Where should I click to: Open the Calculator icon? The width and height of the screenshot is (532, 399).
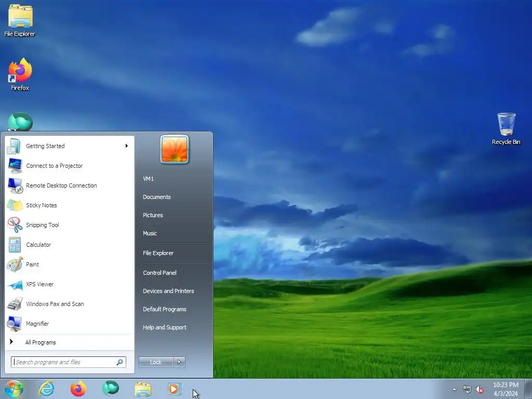(14, 245)
